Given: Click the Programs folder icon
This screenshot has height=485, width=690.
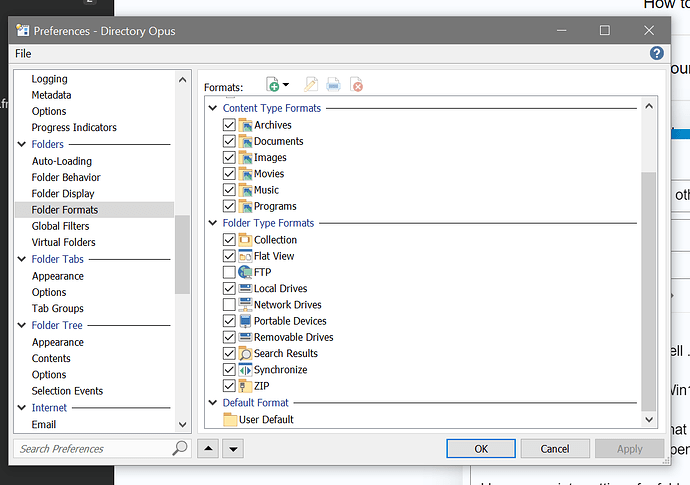Looking at the screenshot, I should 245,206.
